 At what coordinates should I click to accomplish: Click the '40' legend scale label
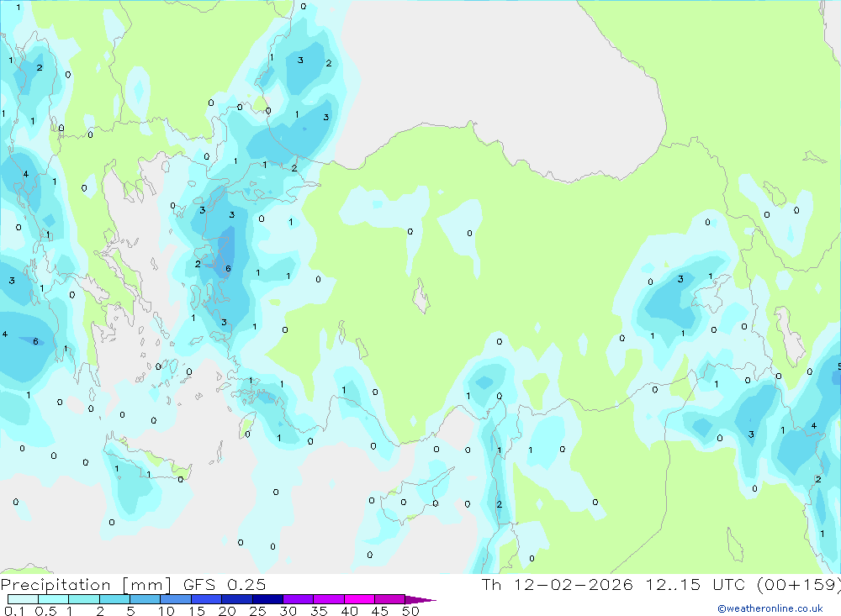[349, 611]
